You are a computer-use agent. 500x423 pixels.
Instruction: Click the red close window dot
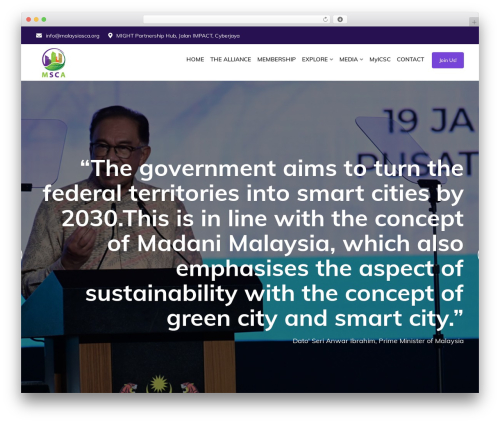(x=29, y=20)
